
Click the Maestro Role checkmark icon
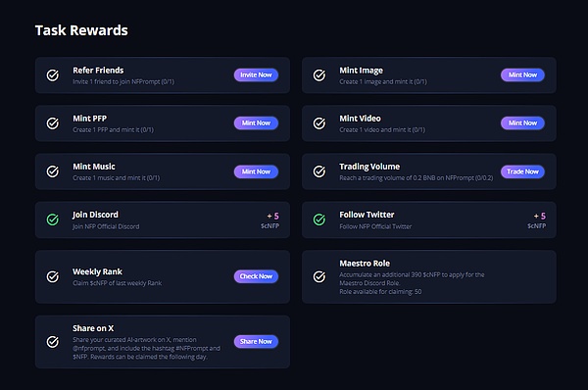click(319, 276)
